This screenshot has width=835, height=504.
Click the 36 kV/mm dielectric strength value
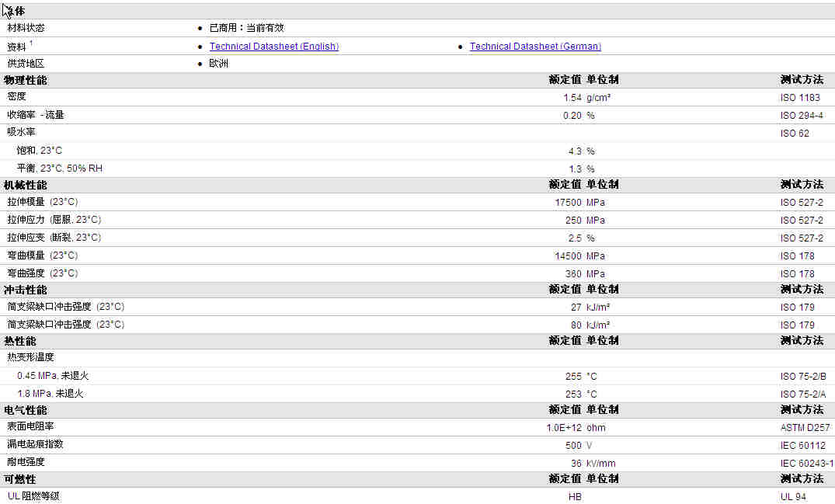[593, 464]
